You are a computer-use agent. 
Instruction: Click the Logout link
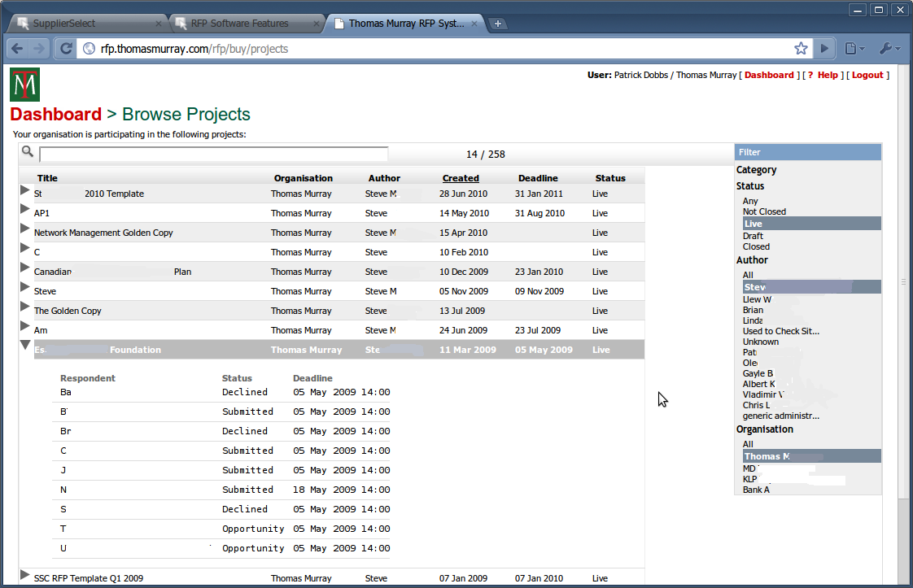(x=867, y=75)
